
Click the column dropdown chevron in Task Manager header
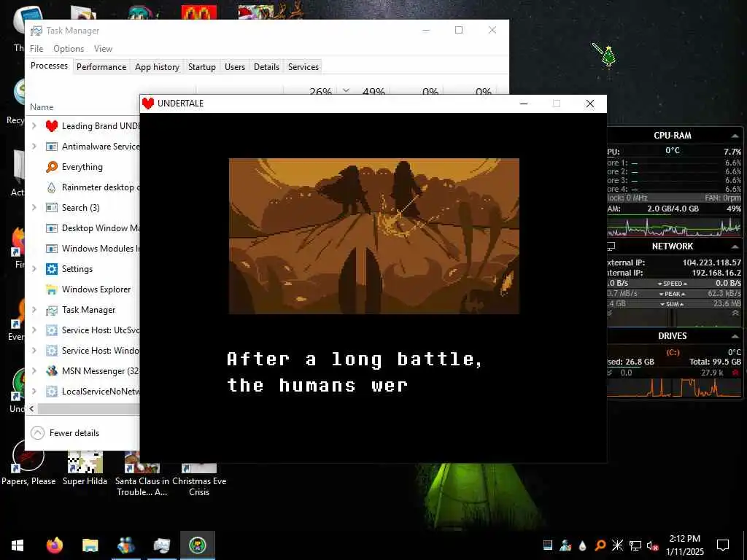point(347,90)
